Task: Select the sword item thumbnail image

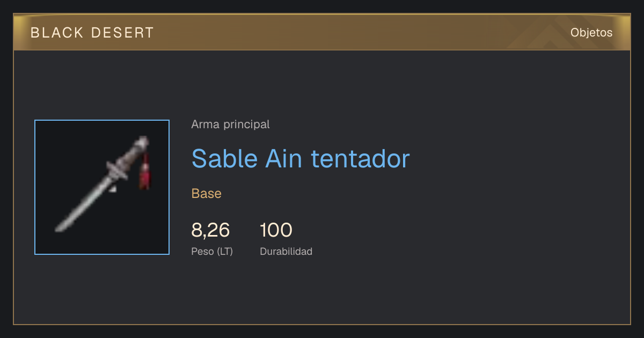Action: coord(102,187)
